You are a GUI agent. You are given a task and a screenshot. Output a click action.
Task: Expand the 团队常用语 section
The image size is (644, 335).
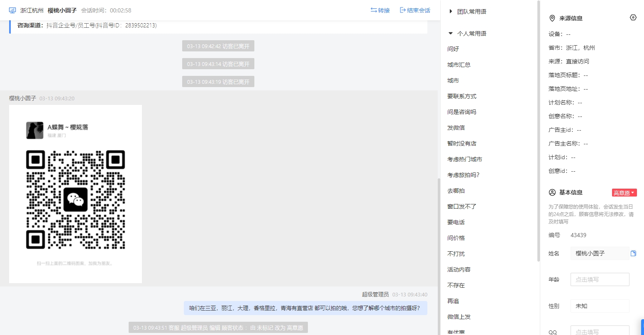pos(468,12)
